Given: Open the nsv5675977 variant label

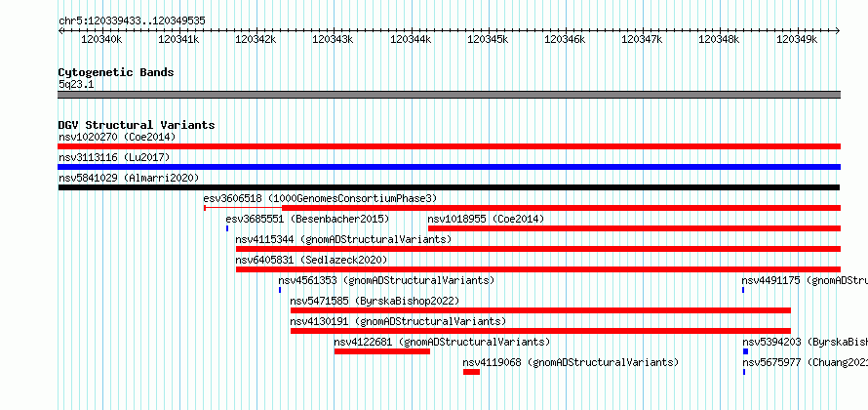Looking at the screenshot, I should (x=805, y=362).
